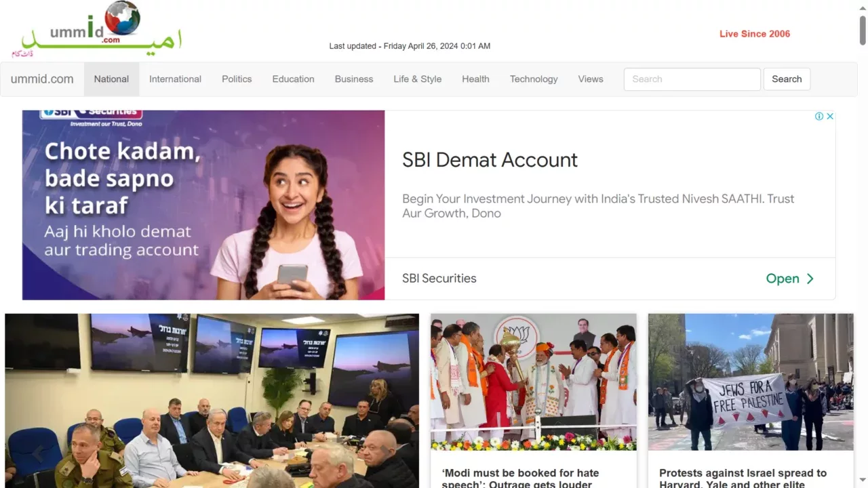Open the Business section
This screenshot has width=868, height=488.
[x=354, y=79]
